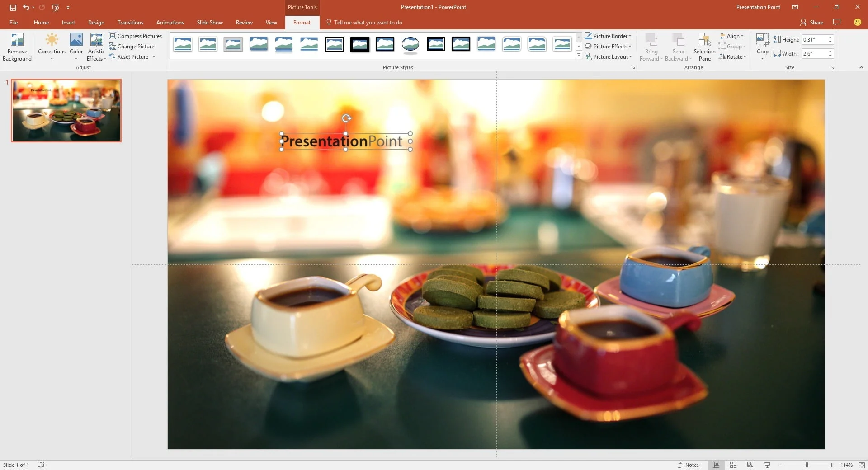The width and height of the screenshot is (868, 470).
Task: Switch to Slide Sorter view
Action: pyautogui.click(x=733, y=465)
